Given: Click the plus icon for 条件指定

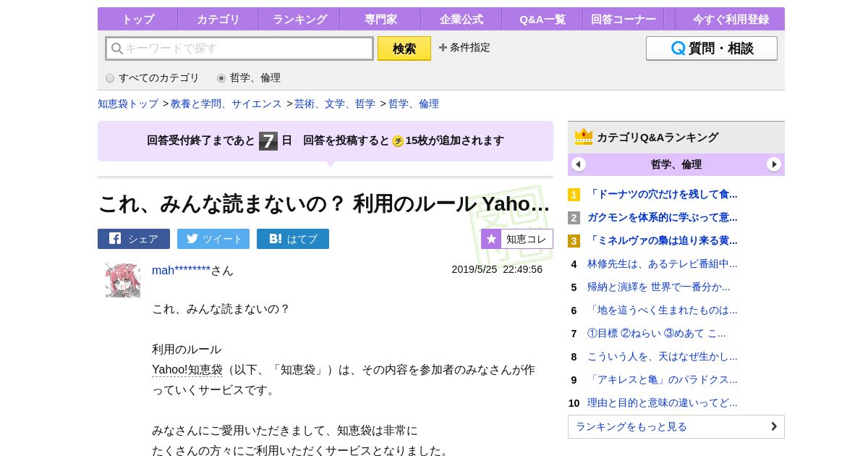Looking at the screenshot, I should (443, 48).
